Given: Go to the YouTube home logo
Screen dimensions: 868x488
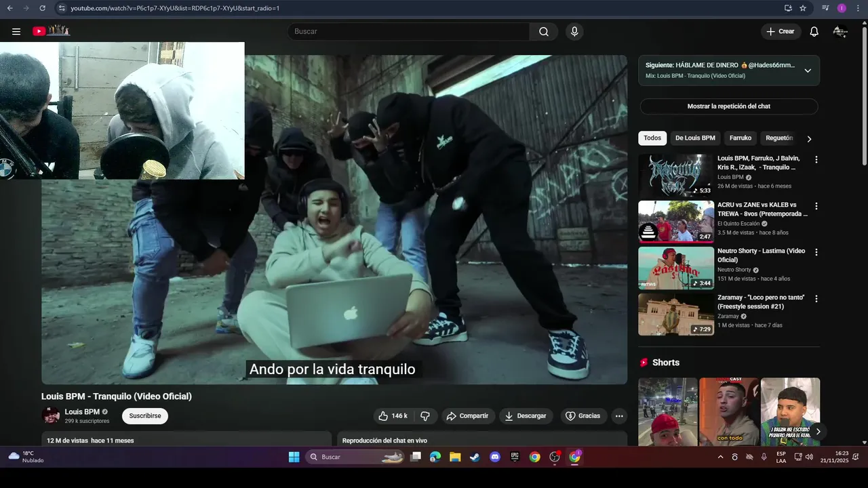Looking at the screenshot, I should pyautogui.click(x=52, y=30).
